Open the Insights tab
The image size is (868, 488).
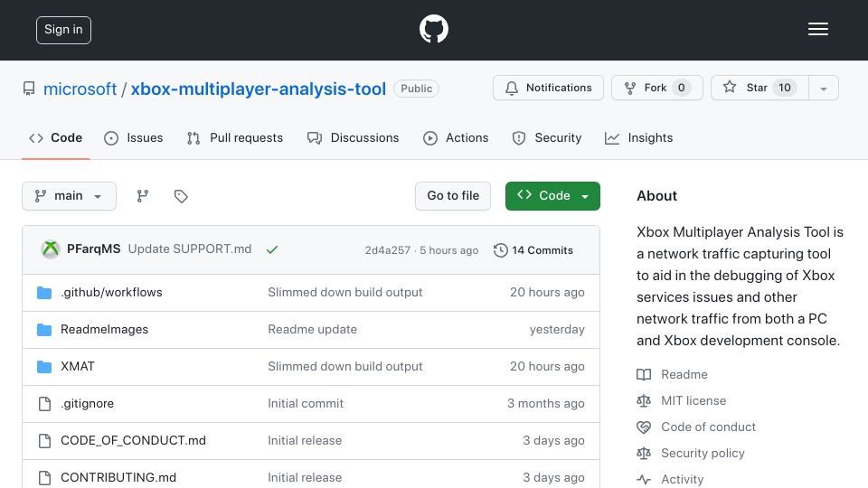click(638, 137)
